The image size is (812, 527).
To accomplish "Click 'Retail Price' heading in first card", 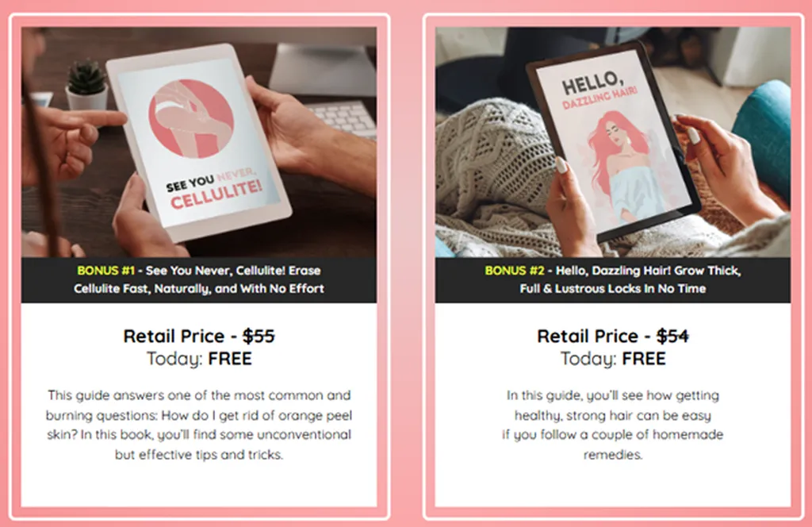I will pyautogui.click(x=174, y=337).
